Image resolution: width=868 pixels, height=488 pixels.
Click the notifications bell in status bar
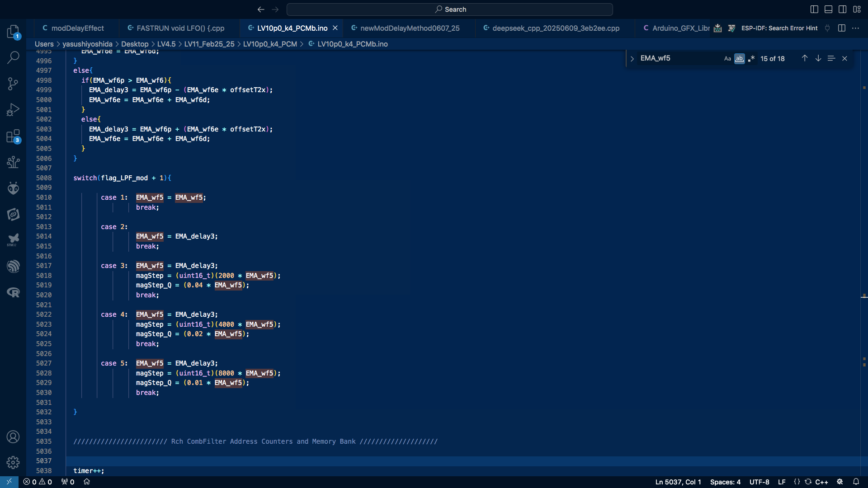coord(856,482)
